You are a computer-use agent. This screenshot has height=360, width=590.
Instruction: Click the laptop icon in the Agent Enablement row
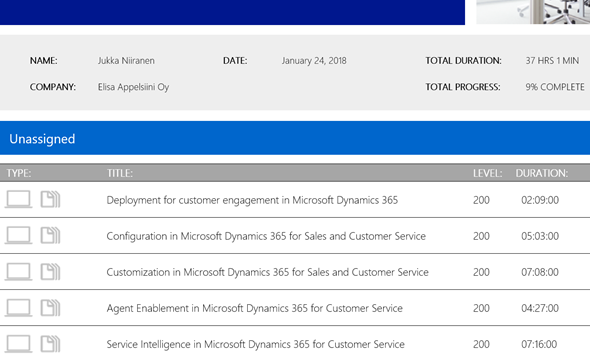(x=18, y=308)
